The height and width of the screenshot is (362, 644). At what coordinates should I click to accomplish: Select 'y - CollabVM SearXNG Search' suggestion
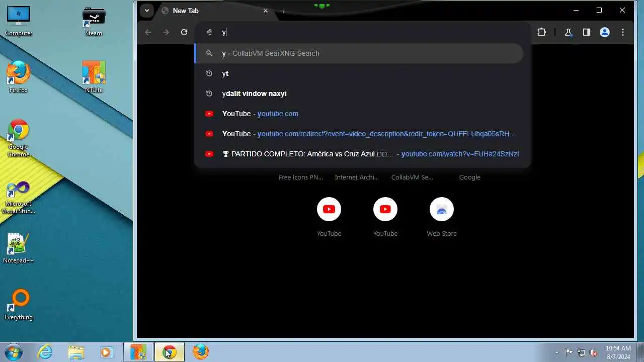pyautogui.click(x=359, y=53)
